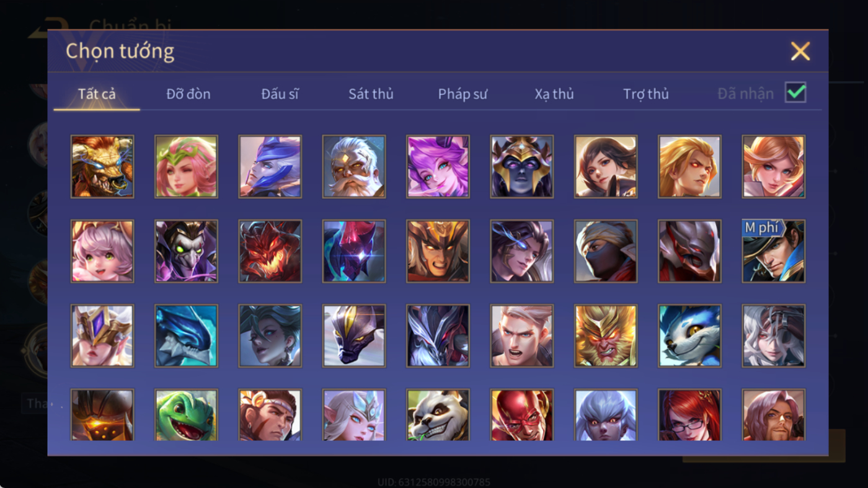Screen dimensions: 868x488
Task: Choose the red-haired woman with glasses
Action: (x=690, y=415)
